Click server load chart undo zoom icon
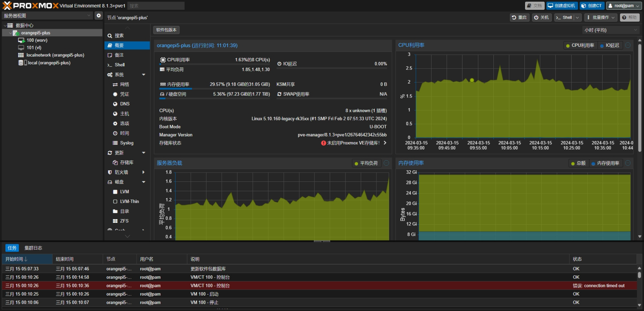644x311 pixels. 386,163
